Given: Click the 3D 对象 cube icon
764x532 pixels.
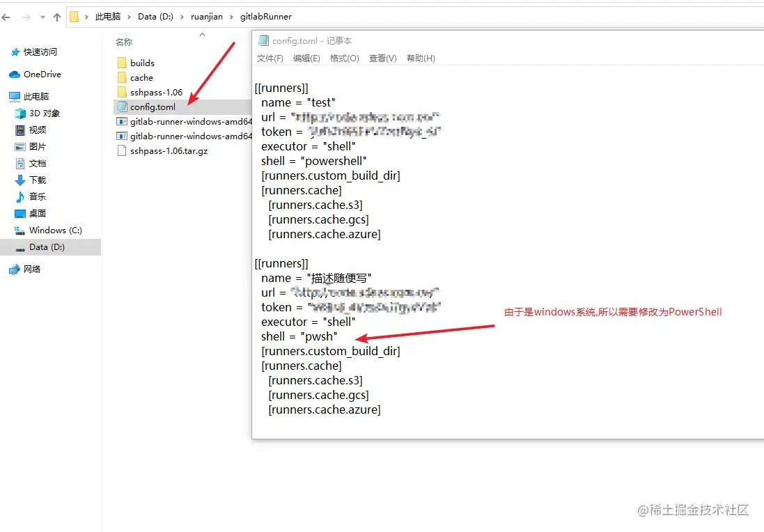Looking at the screenshot, I should click(x=20, y=114).
